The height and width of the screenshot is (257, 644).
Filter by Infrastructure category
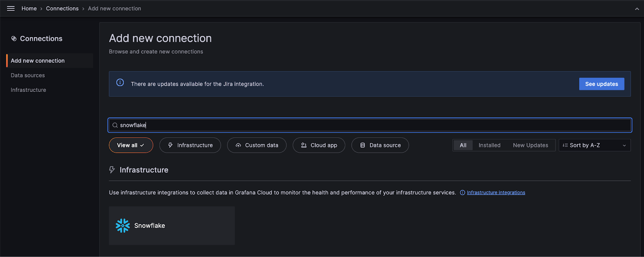pos(190,145)
